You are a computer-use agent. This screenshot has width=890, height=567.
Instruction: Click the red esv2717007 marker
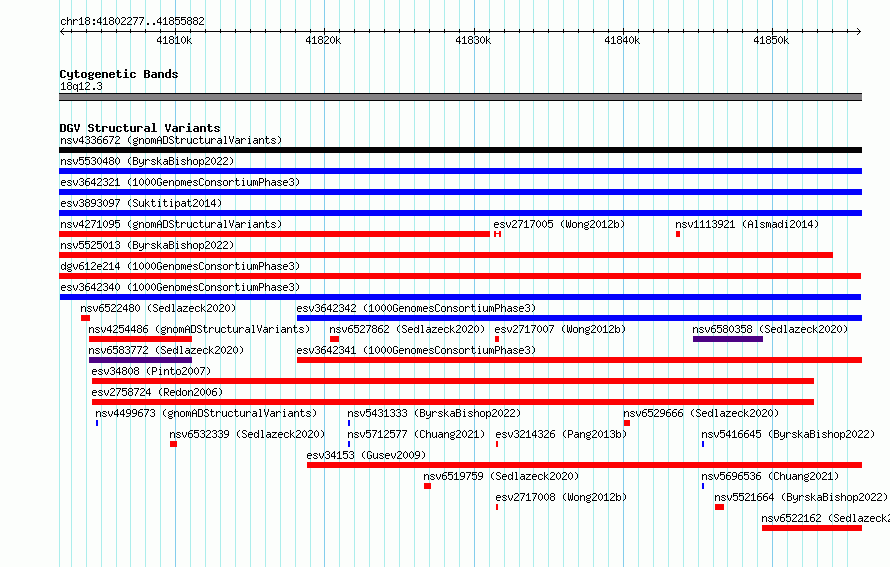(497, 339)
